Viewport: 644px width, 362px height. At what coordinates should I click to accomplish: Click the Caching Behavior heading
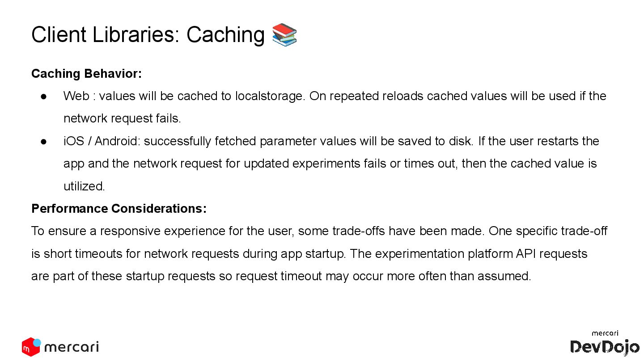point(86,74)
